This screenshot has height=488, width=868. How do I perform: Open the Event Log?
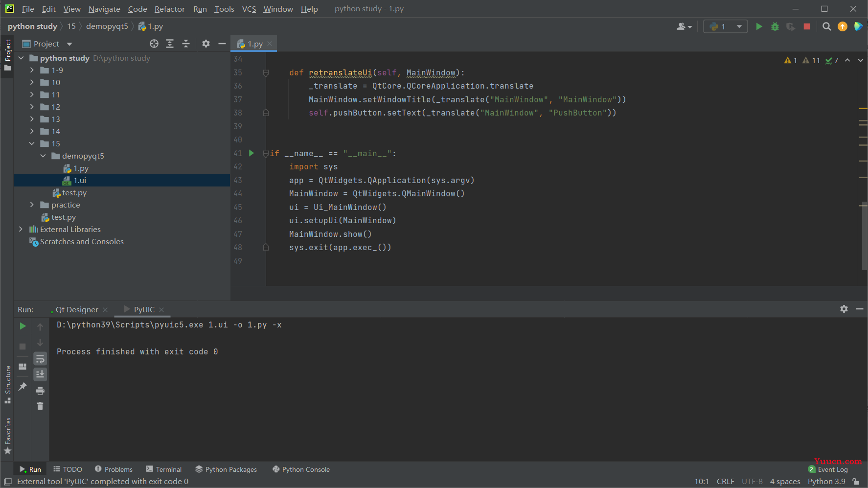828,469
